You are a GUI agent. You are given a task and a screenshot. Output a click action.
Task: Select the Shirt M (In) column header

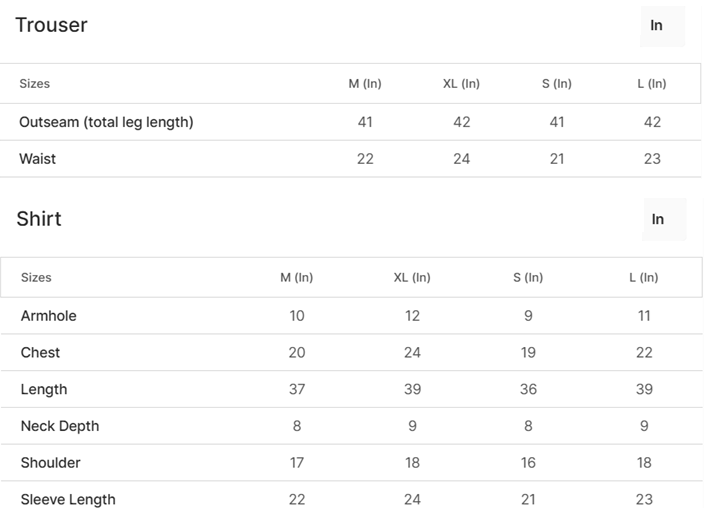296,277
